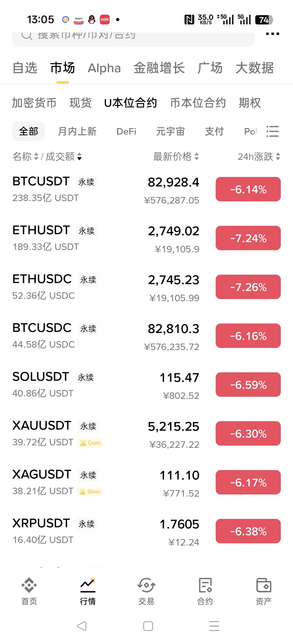Open the ETHUSDT perpetual contract row

click(106, 238)
